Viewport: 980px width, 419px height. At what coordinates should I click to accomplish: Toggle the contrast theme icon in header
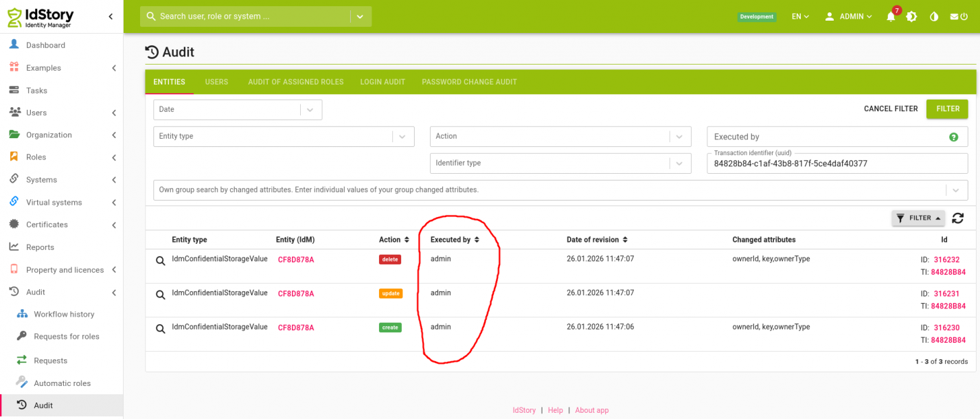click(x=934, y=17)
